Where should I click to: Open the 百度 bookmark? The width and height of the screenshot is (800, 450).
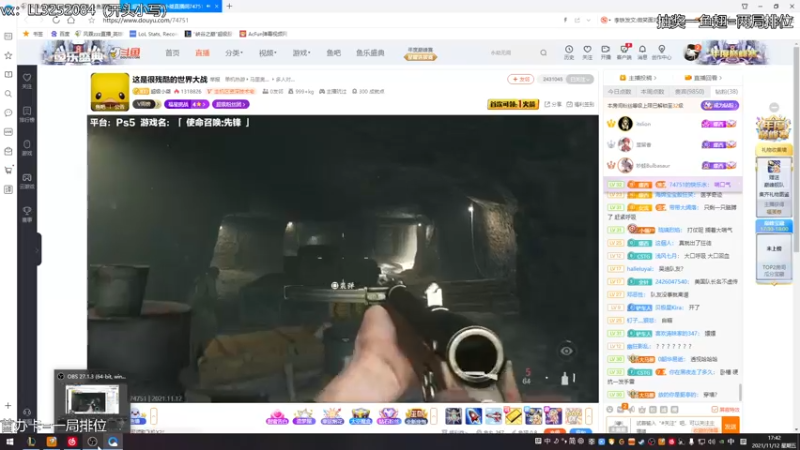(x=61, y=34)
